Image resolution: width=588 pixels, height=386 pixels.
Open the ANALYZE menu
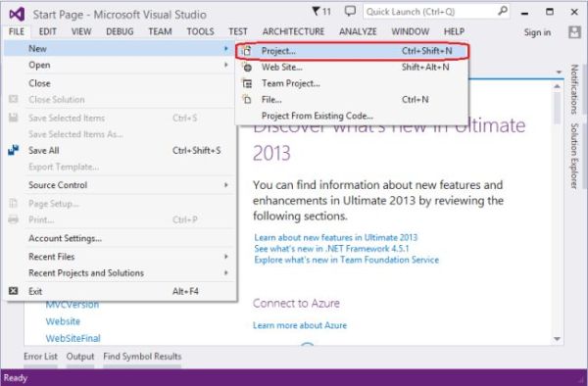click(358, 32)
